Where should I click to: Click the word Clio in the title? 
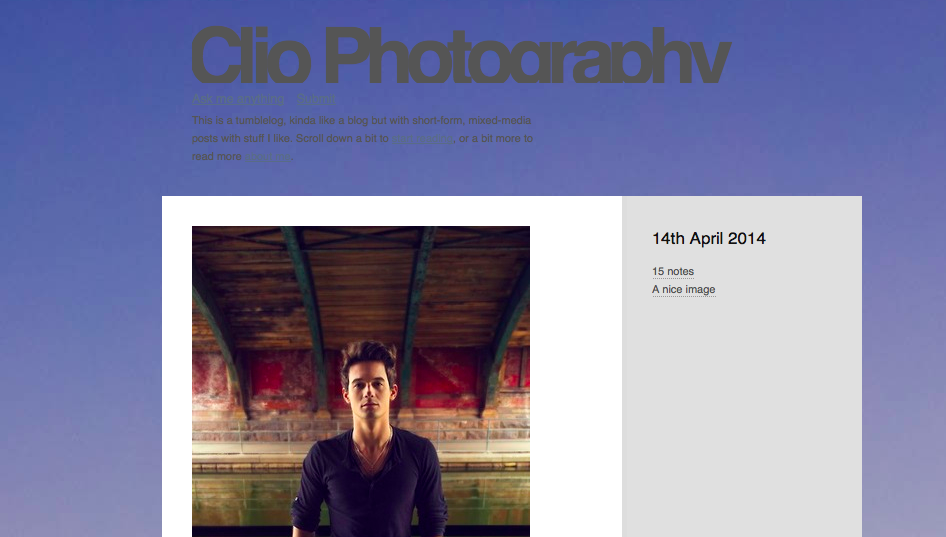251,56
